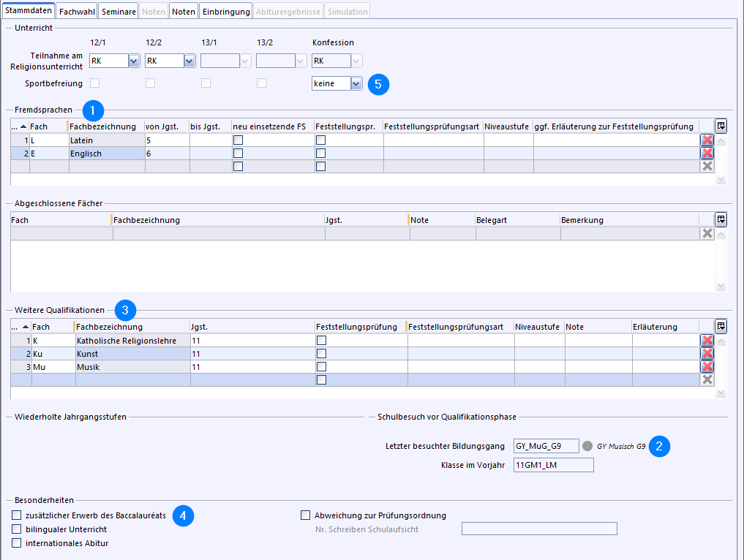
Task: Check neu einsetzende FS for Latein
Action: tap(238, 140)
